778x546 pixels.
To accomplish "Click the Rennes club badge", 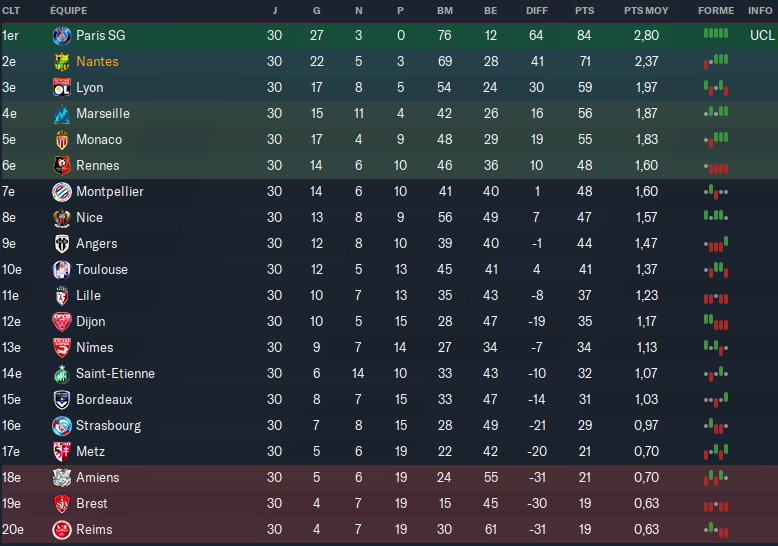I will (61, 166).
